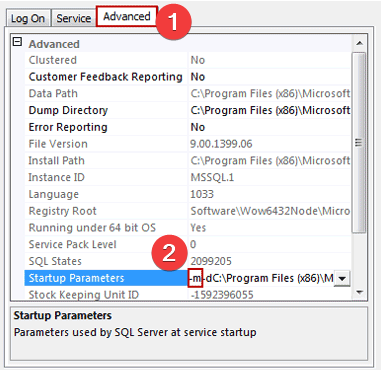Screen dimensions: 381x370
Task: Select the Dump Directory property
Action: [68, 110]
